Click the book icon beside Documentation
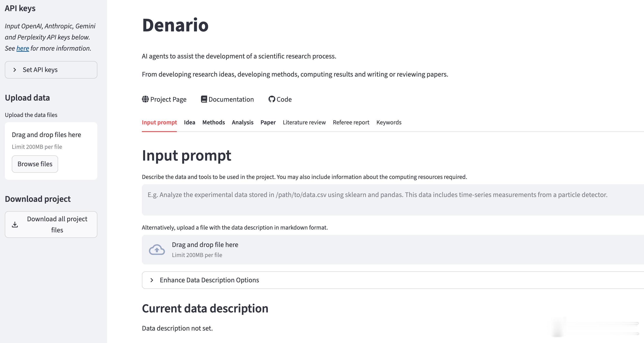The height and width of the screenshot is (343, 644). (x=204, y=99)
